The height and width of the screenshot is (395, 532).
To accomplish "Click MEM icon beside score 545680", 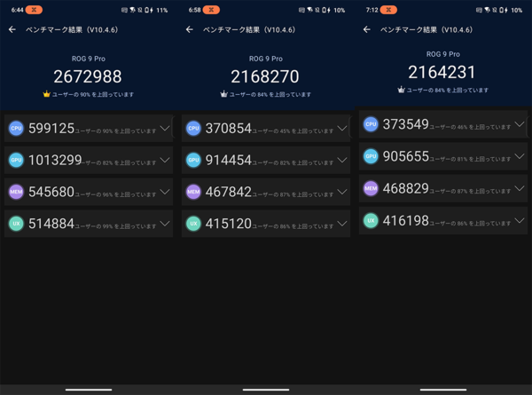I will (x=16, y=192).
